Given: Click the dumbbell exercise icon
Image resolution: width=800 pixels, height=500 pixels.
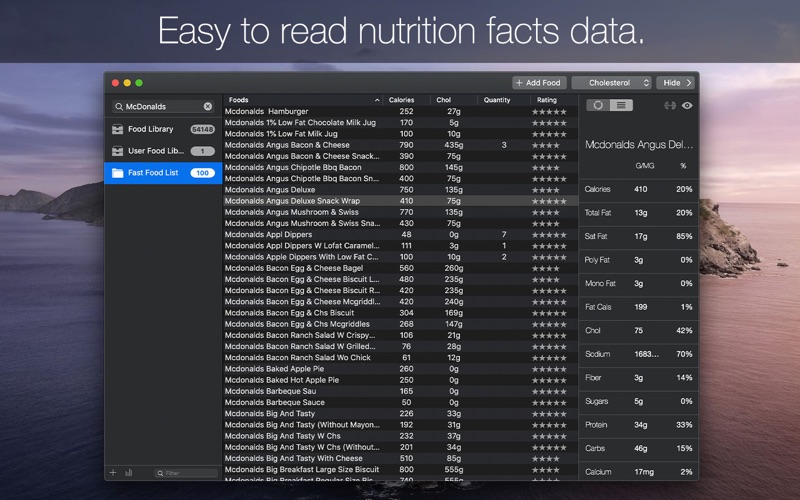Looking at the screenshot, I should click(x=670, y=105).
